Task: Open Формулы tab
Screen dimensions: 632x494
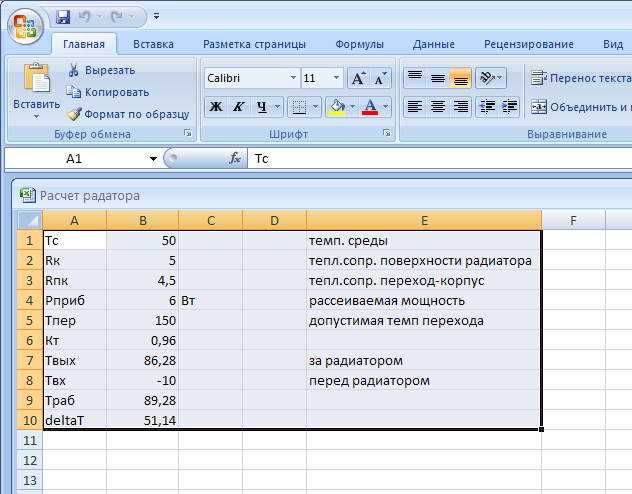Action: 359,44
